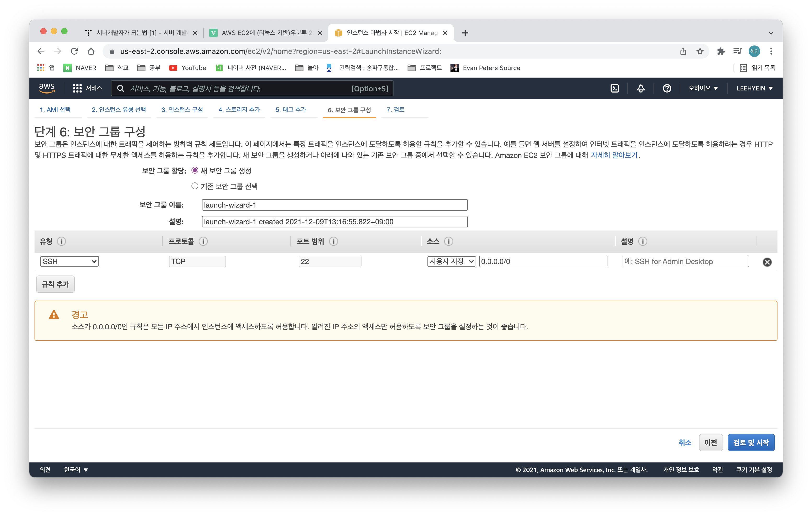Select 새 보안 그룹 생성 radio button
This screenshot has width=812, height=516.
(x=195, y=170)
